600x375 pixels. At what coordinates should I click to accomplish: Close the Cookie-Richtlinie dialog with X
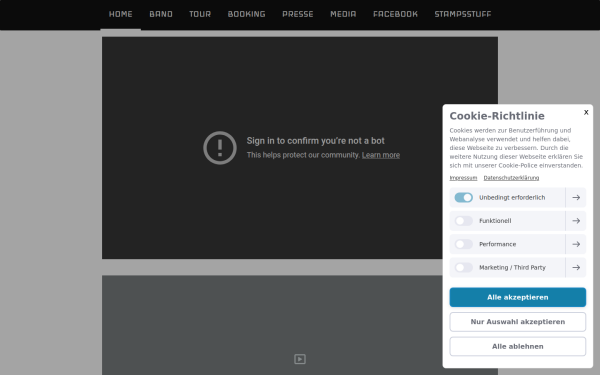tap(586, 112)
